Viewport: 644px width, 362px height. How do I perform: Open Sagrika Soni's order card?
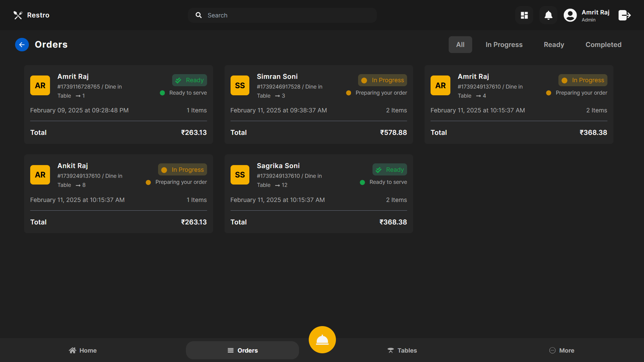point(318,194)
